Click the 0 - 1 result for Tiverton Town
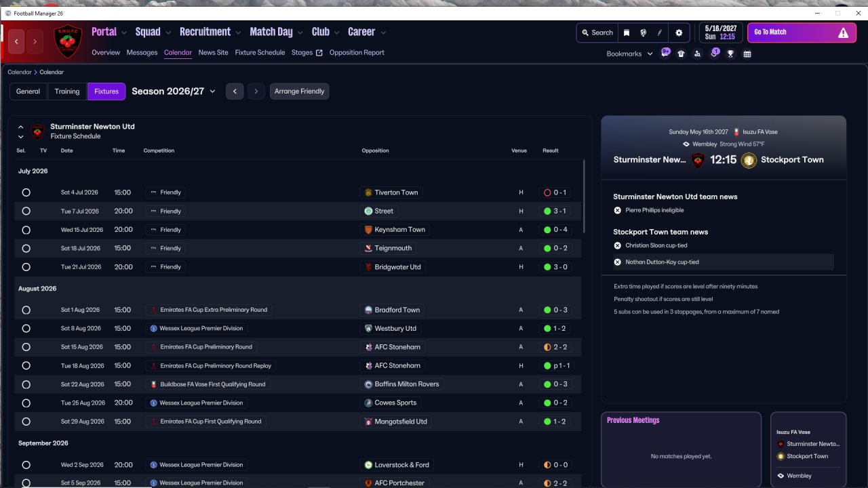The width and height of the screenshot is (868, 488). coord(555,192)
